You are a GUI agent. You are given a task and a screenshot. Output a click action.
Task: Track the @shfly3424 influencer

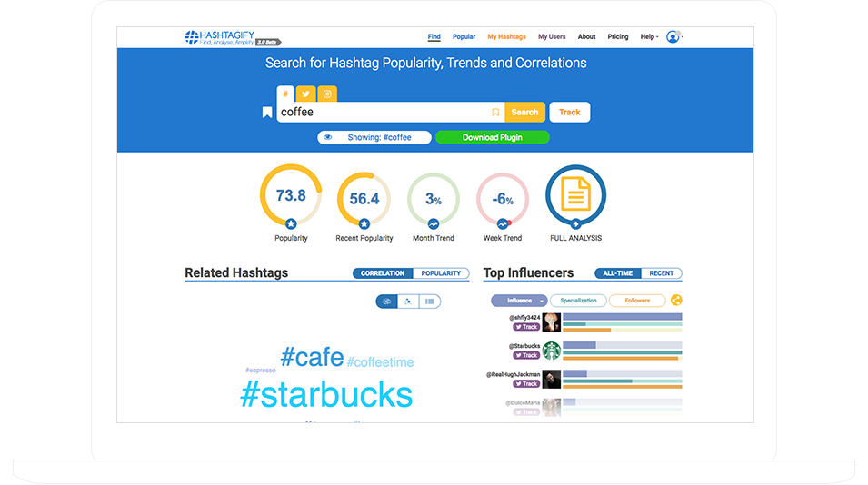[526, 327]
